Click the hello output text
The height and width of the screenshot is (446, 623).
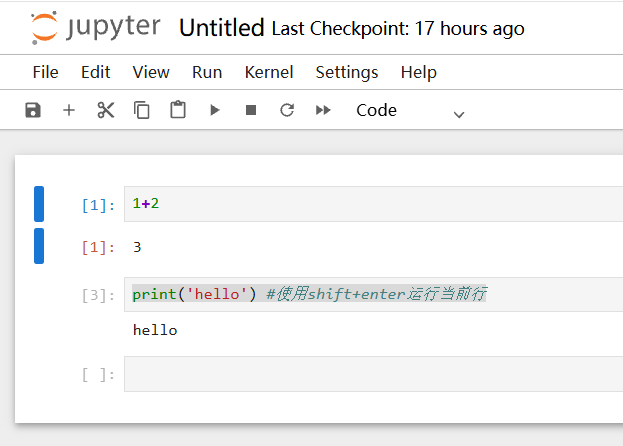pyautogui.click(x=155, y=330)
